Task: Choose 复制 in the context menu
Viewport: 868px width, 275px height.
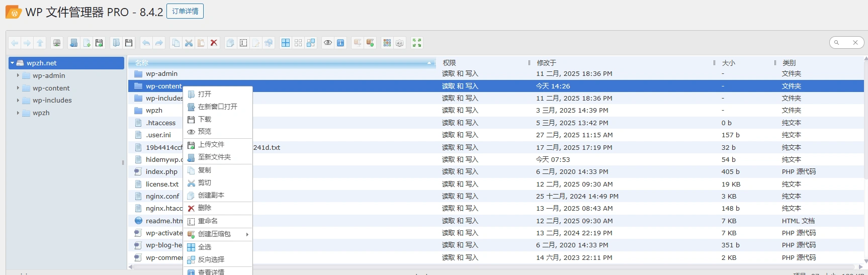Action: (x=217, y=170)
